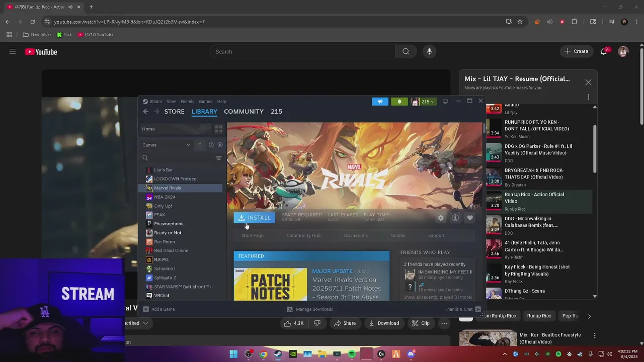The image size is (644, 362).
Task: Click Add a Game in Steam
Action: click(x=159, y=309)
